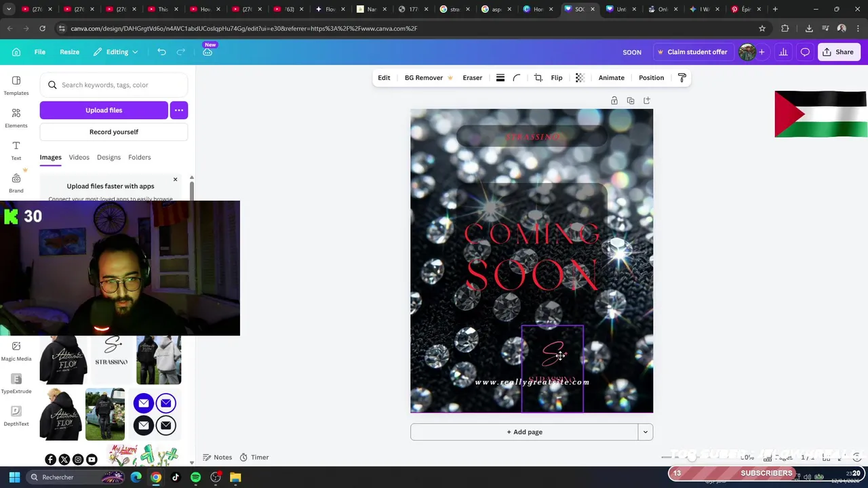Open the purple three-dots upload options button
The height and width of the screenshot is (488, 868).
coord(179,110)
